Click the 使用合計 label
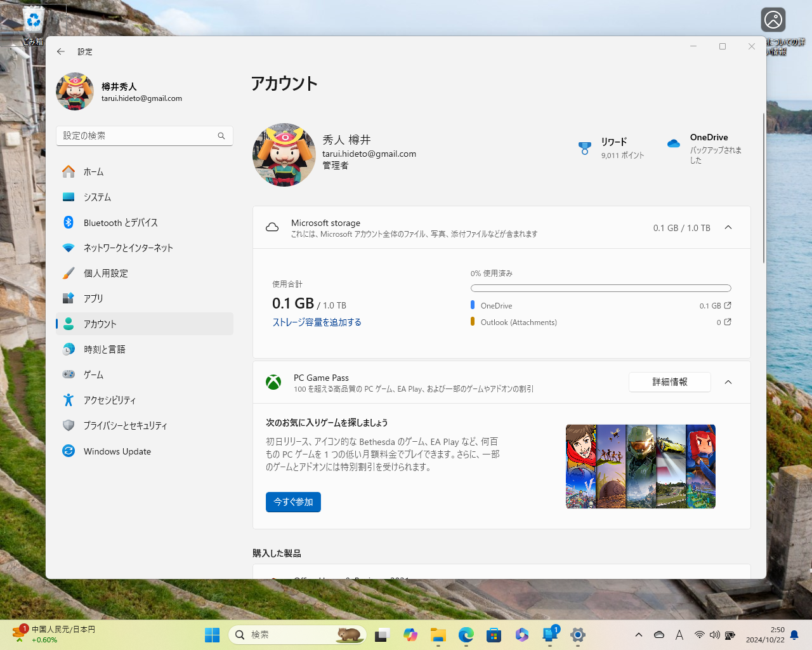The image size is (812, 650). tap(287, 284)
